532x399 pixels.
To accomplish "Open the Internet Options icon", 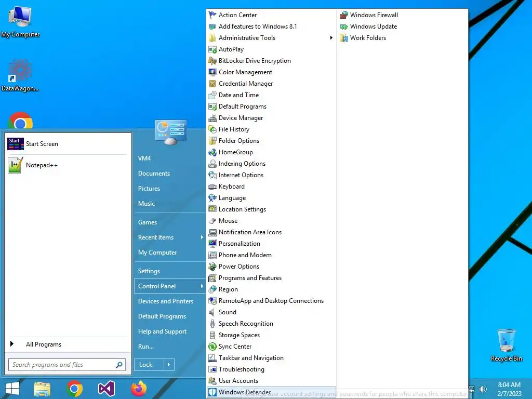I will [212, 175].
